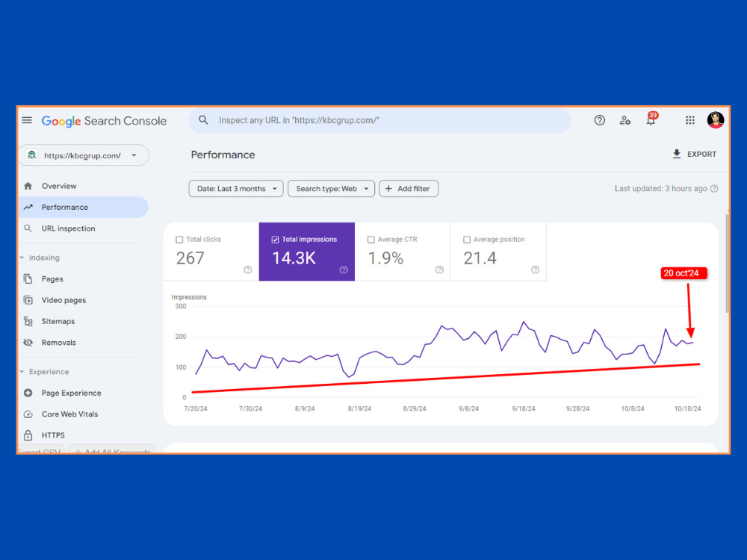The width and height of the screenshot is (747, 560).
Task: Click the Average position value 21.4
Action: 480,258
